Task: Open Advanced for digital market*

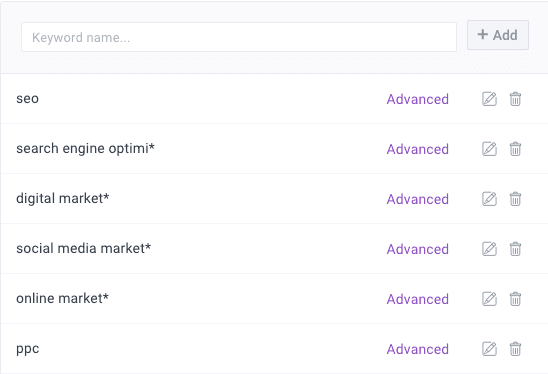Action: click(x=418, y=199)
